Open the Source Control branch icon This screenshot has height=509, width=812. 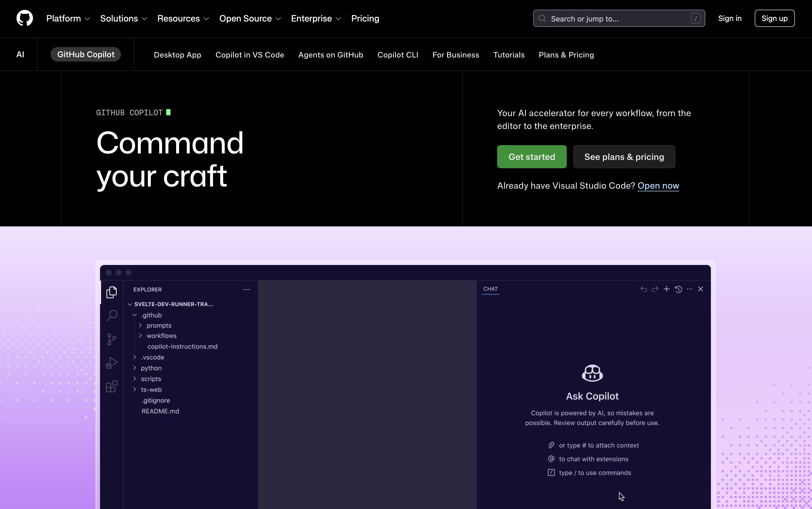click(x=112, y=339)
